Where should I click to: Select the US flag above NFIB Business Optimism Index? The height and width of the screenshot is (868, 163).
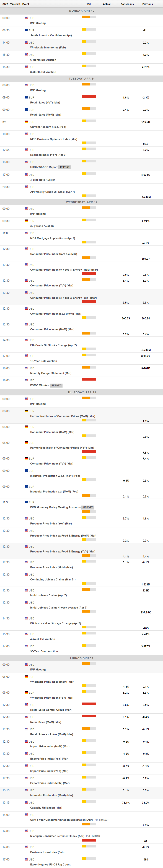tap(27, 134)
